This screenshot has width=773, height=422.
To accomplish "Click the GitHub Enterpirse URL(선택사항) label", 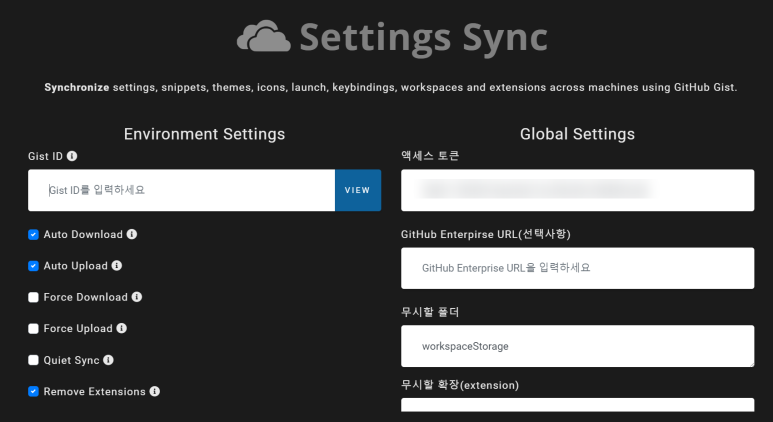I will [486, 234].
